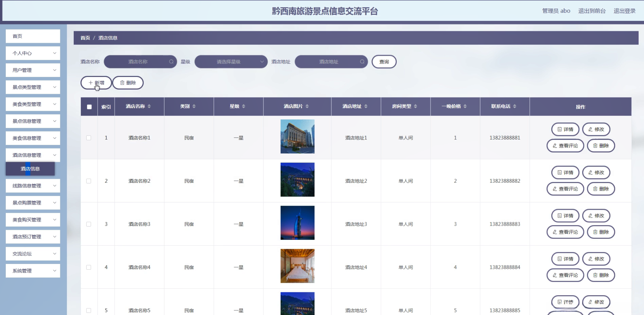
Task: Click the search icon in hotel name field
Action: tap(171, 62)
